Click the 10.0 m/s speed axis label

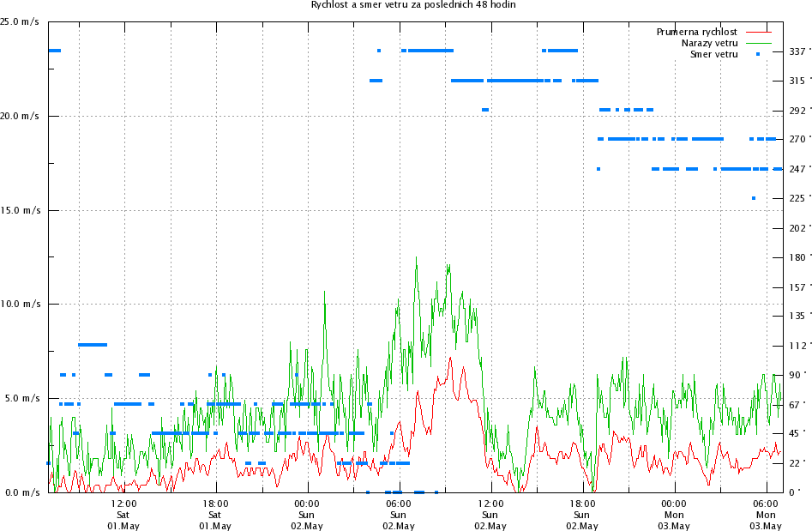click(21, 304)
